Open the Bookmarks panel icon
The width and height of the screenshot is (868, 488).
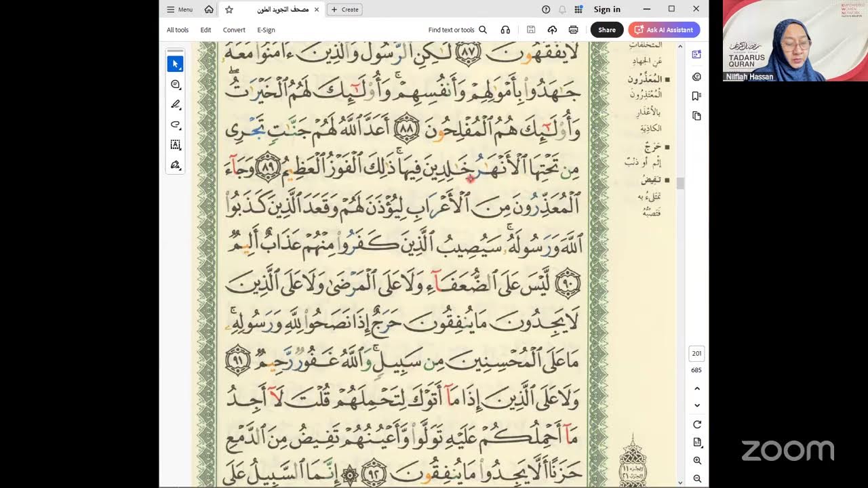tap(696, 96)
